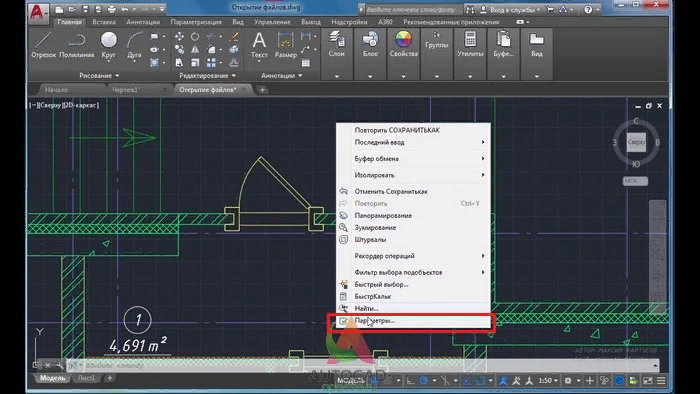Toggle annotation visibility in status bar
The image size is (700, 394).
tap(503, 381)
